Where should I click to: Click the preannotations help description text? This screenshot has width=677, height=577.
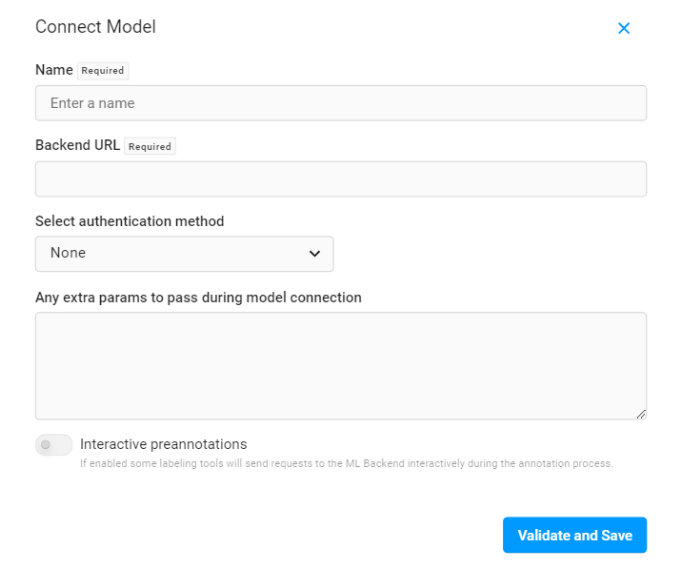346,464
